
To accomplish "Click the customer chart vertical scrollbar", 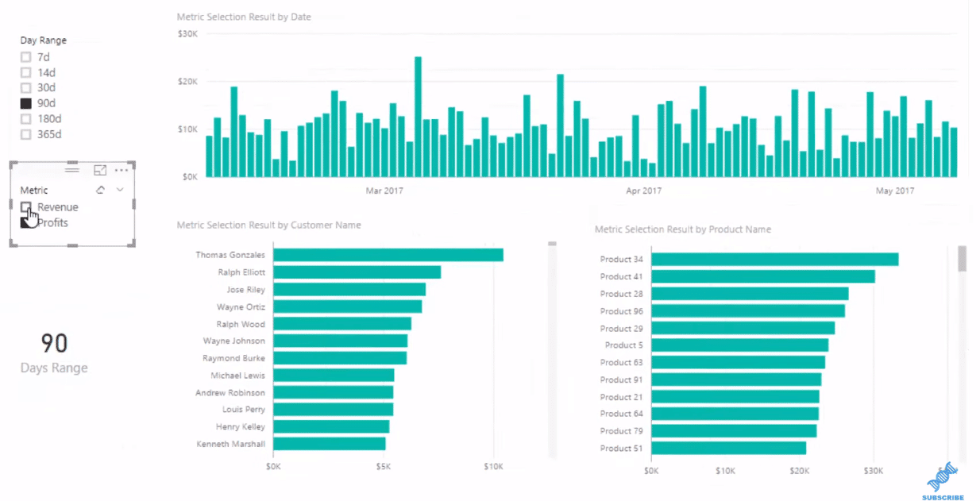I will tap(553, 349).
